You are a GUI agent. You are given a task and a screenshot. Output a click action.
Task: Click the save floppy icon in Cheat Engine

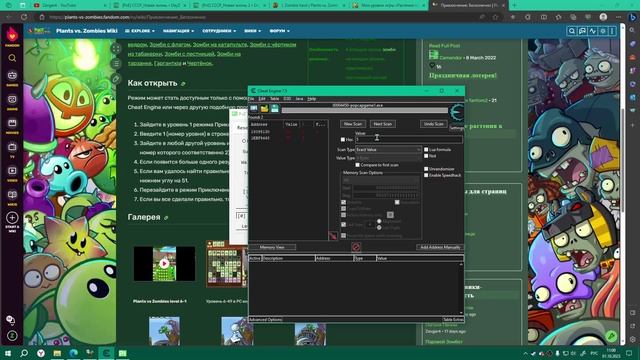tap(275, 109)
